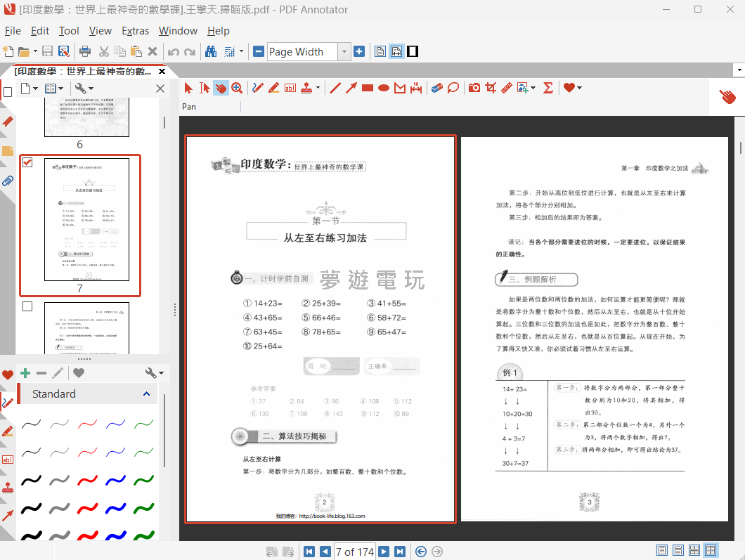The image size is (745, 560).
Task: Select the Stamp annotation tool
Action: coord(307,88)
